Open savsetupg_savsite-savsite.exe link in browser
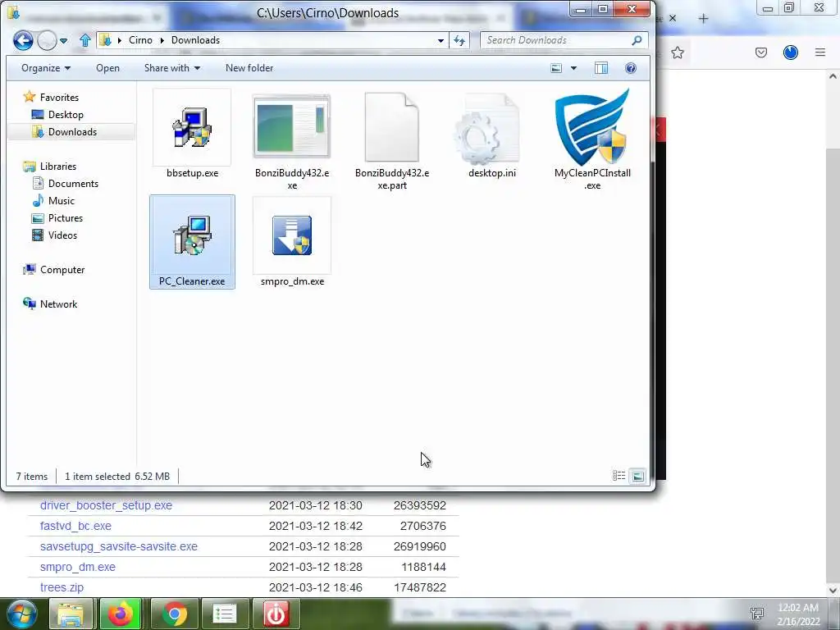Viewport: 840px width, 630px height. tap(119, 546)
